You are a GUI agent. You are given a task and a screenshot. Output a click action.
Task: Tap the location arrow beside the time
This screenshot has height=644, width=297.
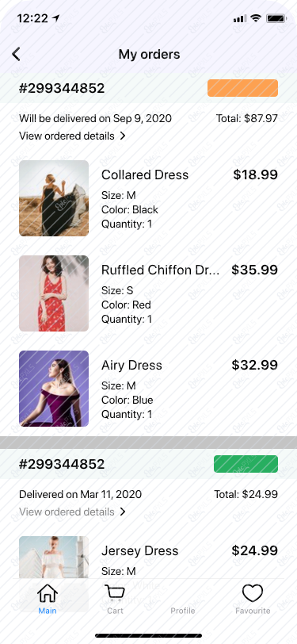click(55, 18)
